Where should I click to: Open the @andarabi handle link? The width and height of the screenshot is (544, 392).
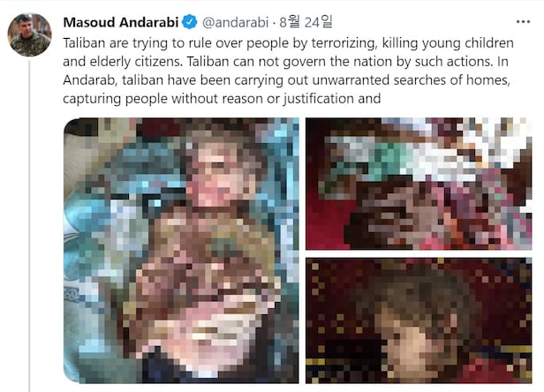click(235, 23)
